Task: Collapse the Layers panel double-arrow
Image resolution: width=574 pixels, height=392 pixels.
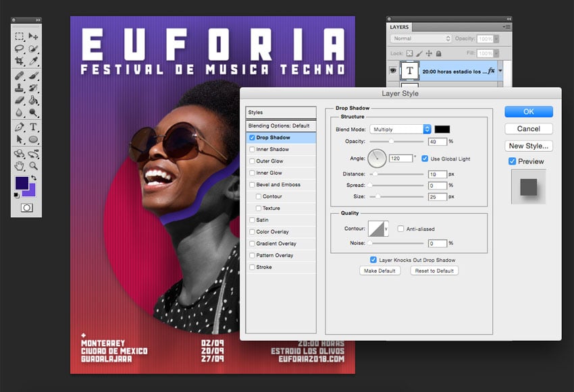Action: (508, 19)
